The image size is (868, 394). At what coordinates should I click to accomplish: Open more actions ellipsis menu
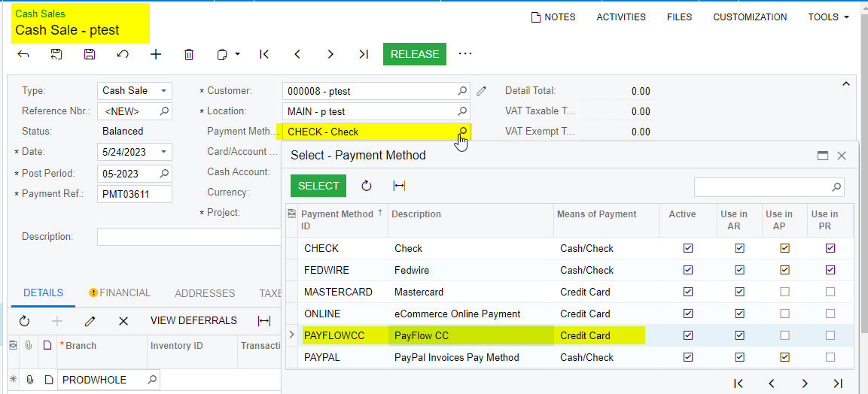(465, 53)
